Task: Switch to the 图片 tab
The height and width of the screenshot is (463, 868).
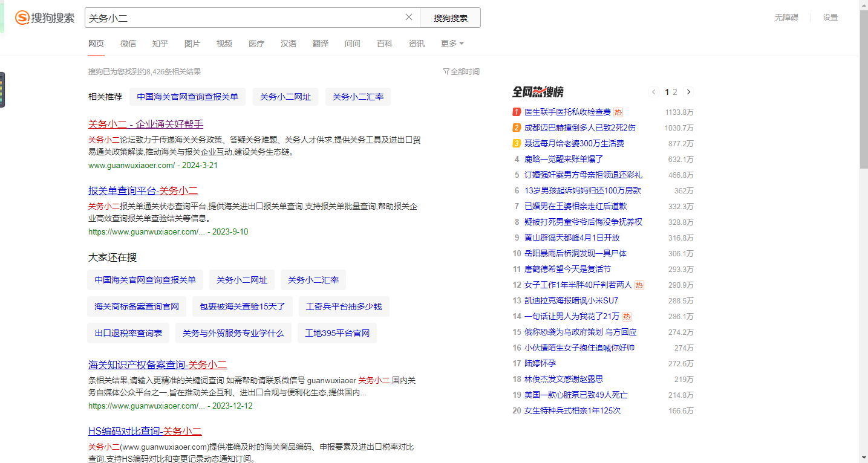Action: 192,44
